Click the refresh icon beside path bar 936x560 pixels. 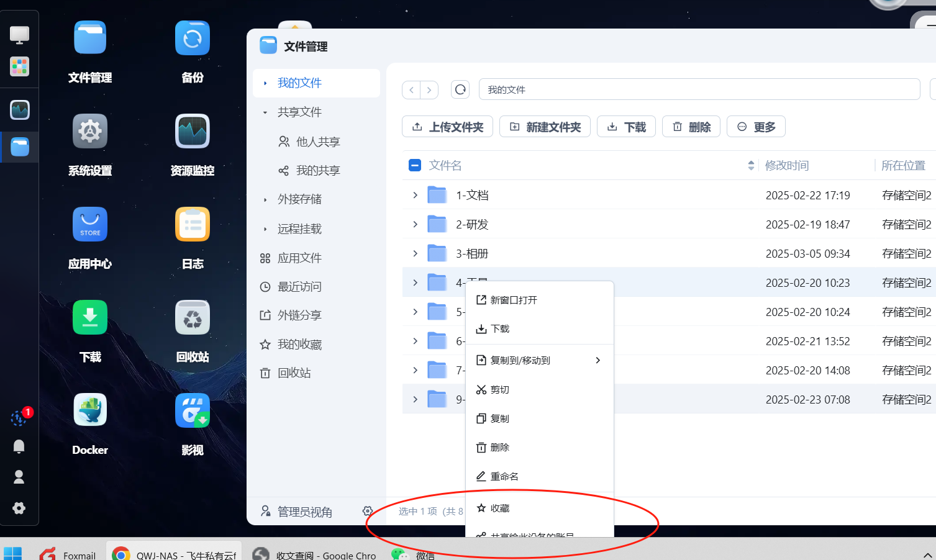[x=460, y=89]
